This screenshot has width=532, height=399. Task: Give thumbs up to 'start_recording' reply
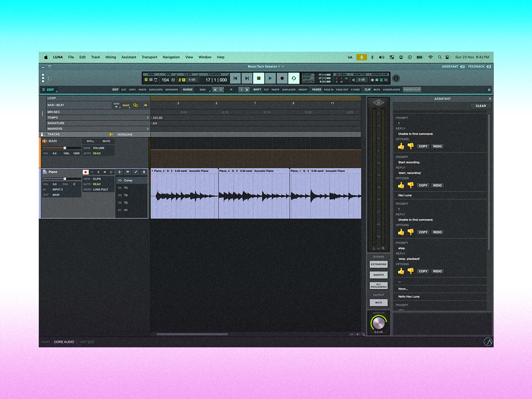[x=401, y=185]
